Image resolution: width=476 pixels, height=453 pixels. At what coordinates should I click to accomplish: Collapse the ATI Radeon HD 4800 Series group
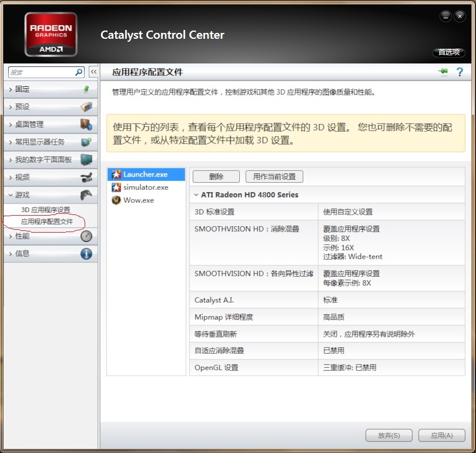[x=196, y=195]
